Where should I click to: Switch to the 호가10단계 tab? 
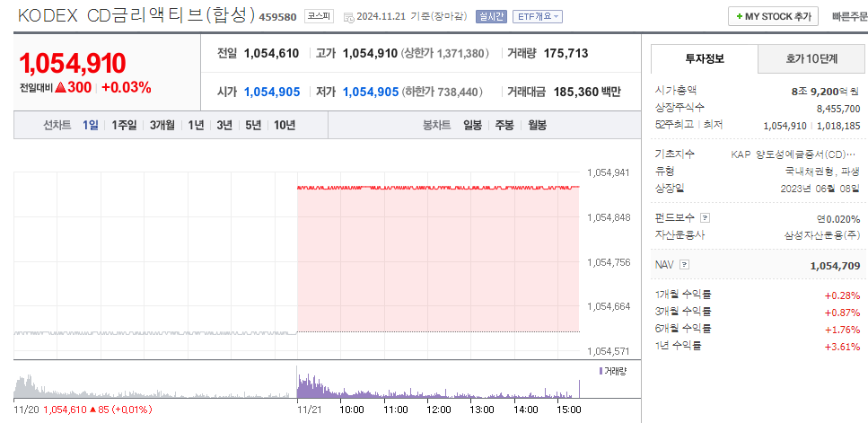pyautogui.click(x=811, y=58)
